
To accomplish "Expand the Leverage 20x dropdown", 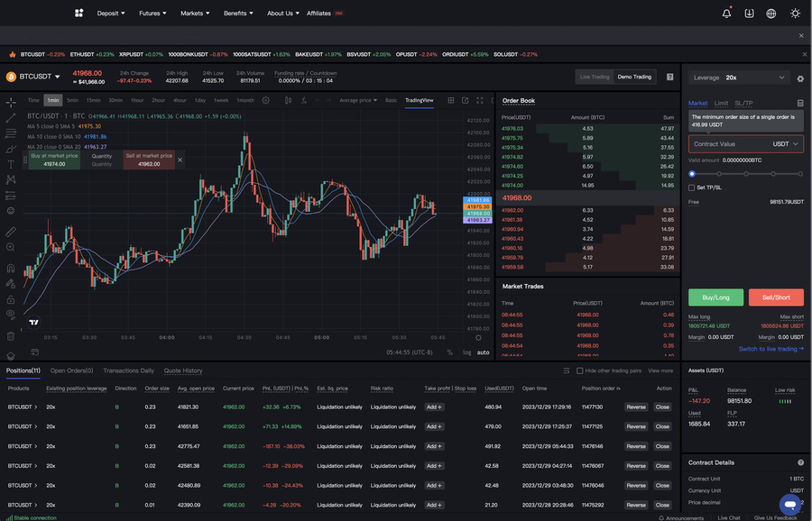I will pyautogui.click(x=738, y=78).
